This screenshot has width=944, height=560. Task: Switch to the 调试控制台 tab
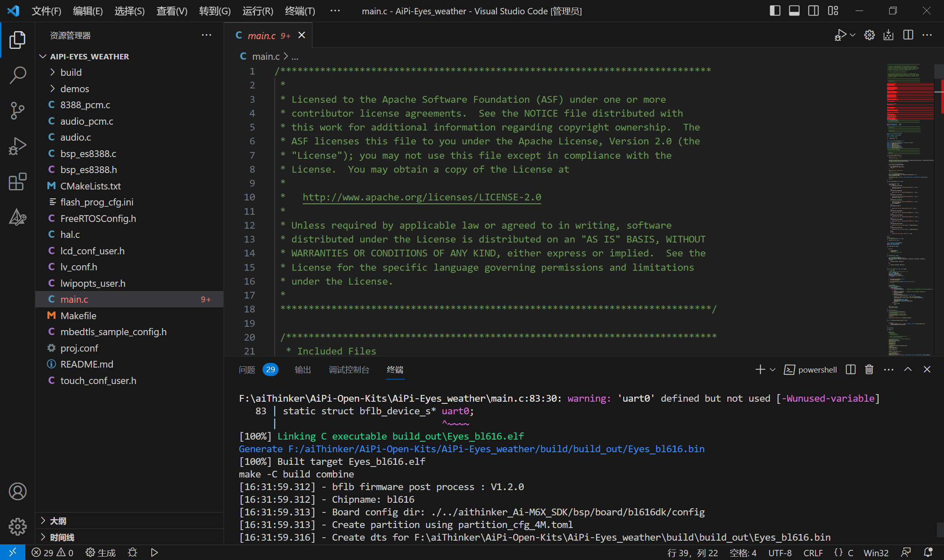click(349, 370)
